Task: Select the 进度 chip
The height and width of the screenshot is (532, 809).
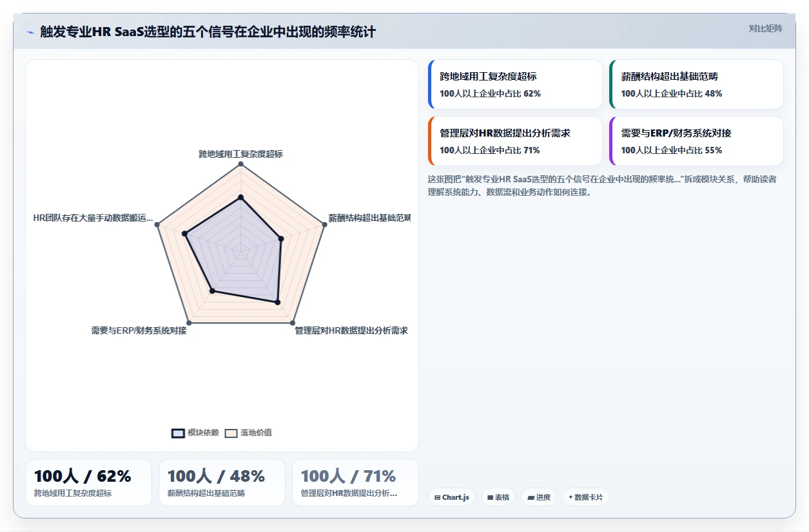Action: [x=539, y=497]
